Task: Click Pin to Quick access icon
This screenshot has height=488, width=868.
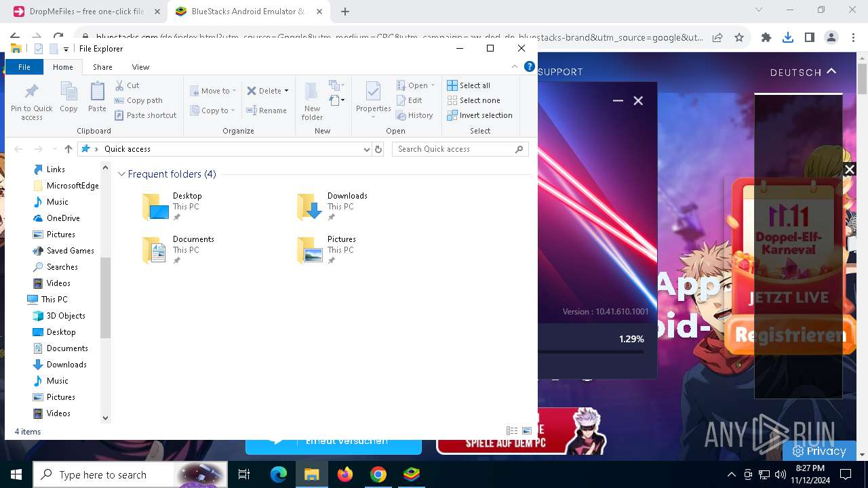Action: [31, 102]
